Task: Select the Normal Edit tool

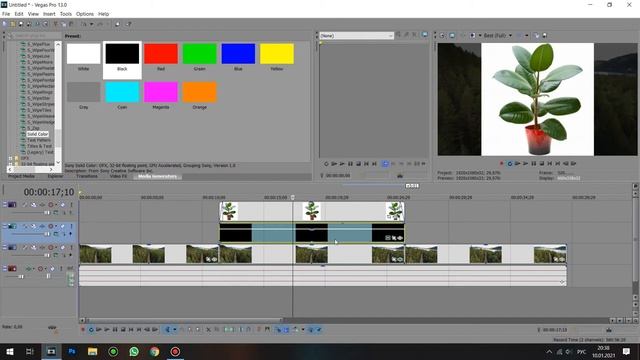Action: pos(167,329)
